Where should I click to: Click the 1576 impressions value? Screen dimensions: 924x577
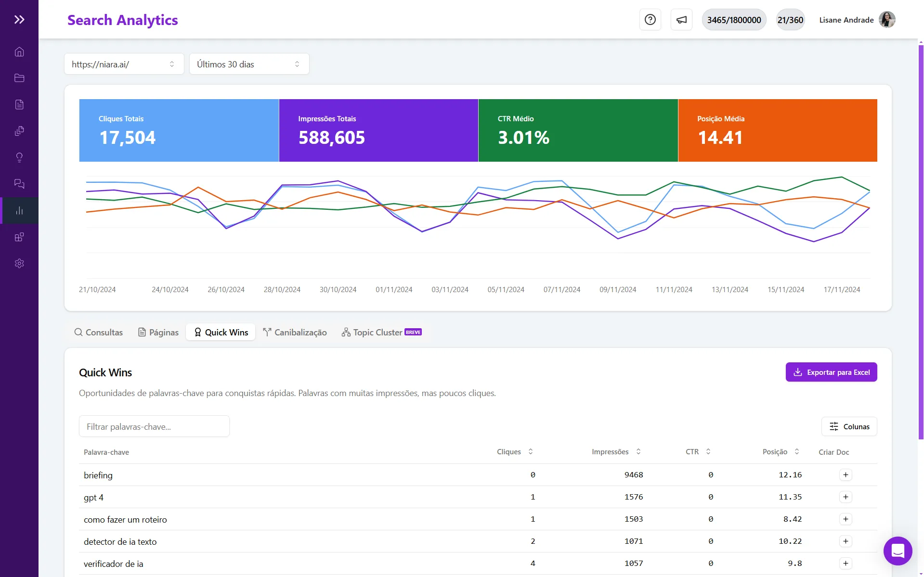click(x=634, y=497)
